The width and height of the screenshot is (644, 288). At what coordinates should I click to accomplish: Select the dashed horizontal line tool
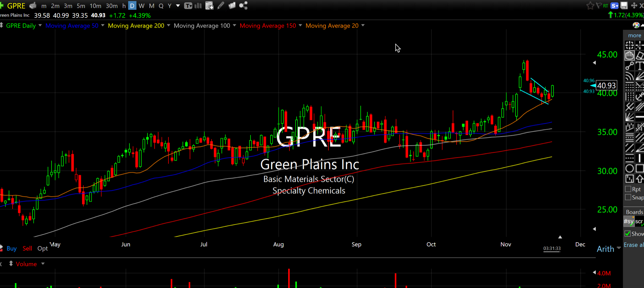pyautogui.click(x=629, y=158)
